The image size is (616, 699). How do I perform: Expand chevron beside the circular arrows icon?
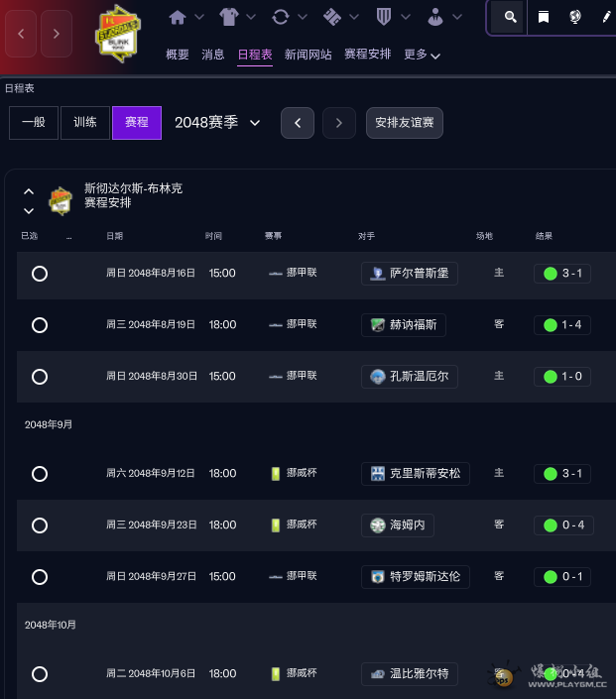(x=303, y=17)
